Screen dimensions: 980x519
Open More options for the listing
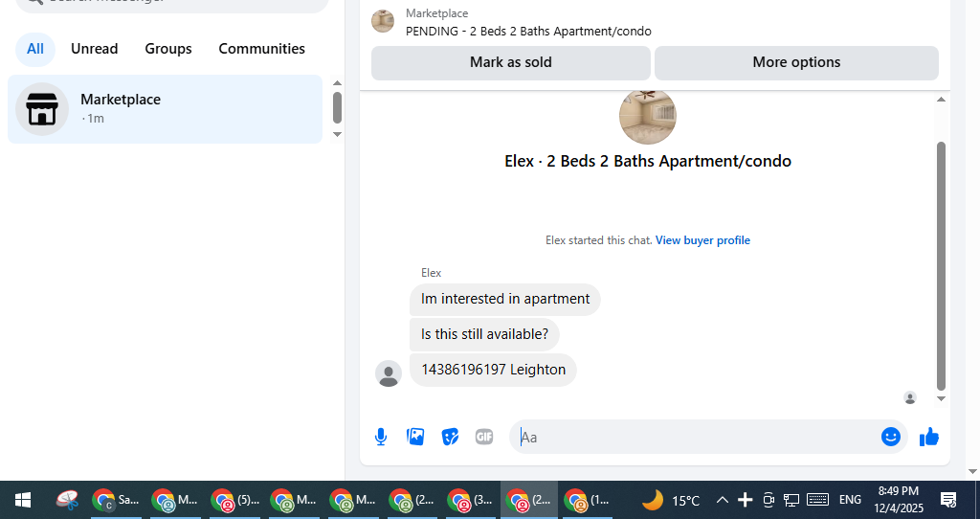(x=796, y=62)
